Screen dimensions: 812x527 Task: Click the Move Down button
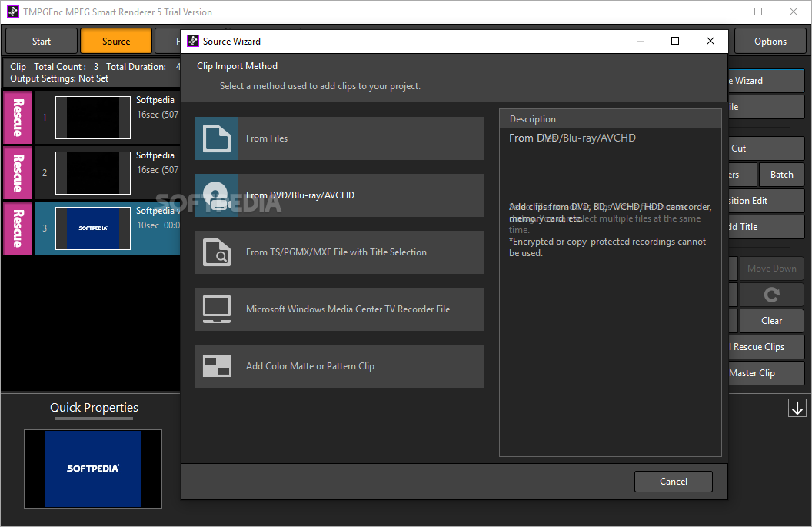pyautogui.click(x=771, y=268)
